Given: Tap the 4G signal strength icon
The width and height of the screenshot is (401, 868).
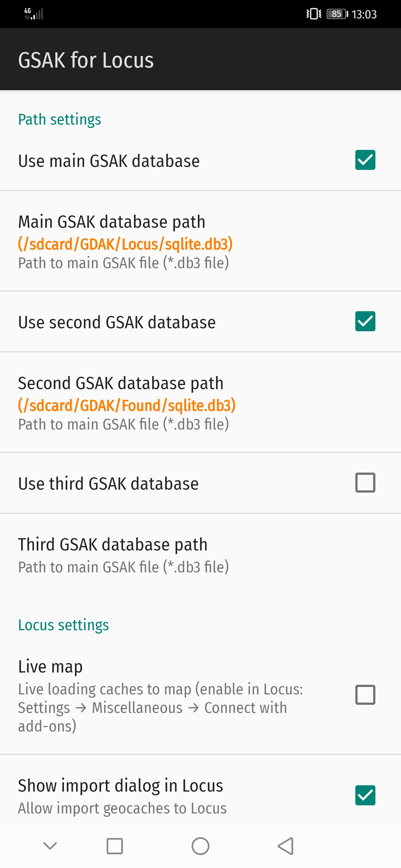Looking at the screenshot, I should (34, 14).
